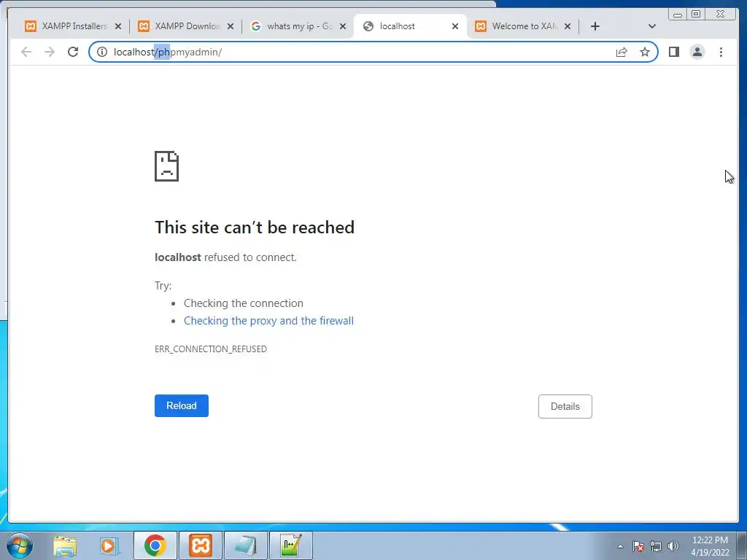Open a new tab with plus button
The image size is (747, 560).
point(595,26)
